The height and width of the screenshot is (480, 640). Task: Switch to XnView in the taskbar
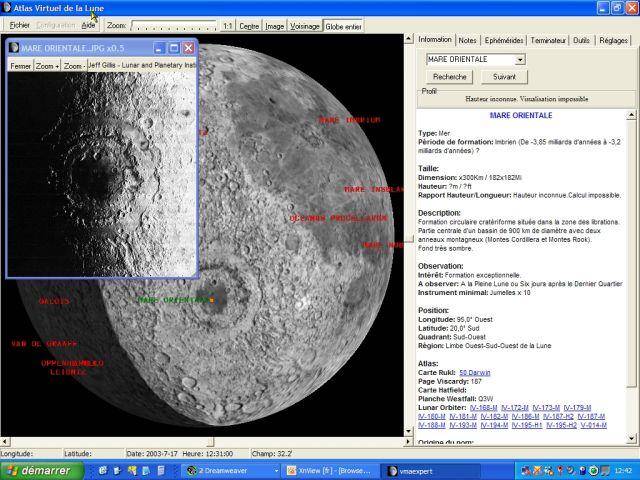[x=331, y=471]
